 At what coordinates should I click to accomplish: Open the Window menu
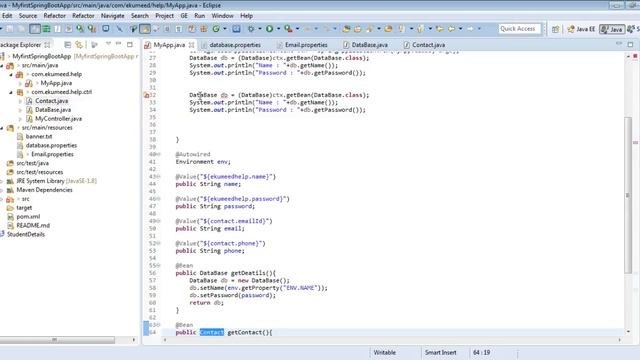coord(222,16)
